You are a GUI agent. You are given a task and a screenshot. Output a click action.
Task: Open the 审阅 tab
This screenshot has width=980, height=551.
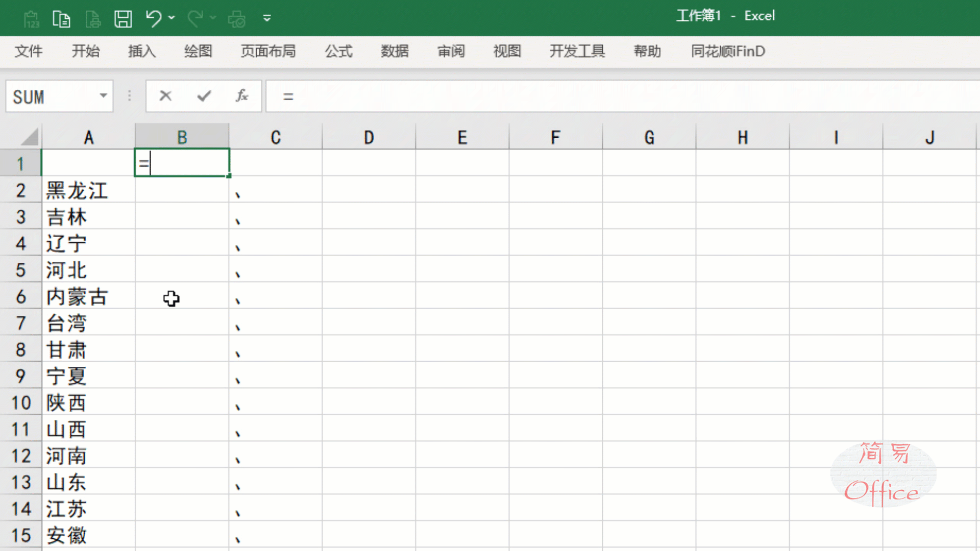(451, 51)
